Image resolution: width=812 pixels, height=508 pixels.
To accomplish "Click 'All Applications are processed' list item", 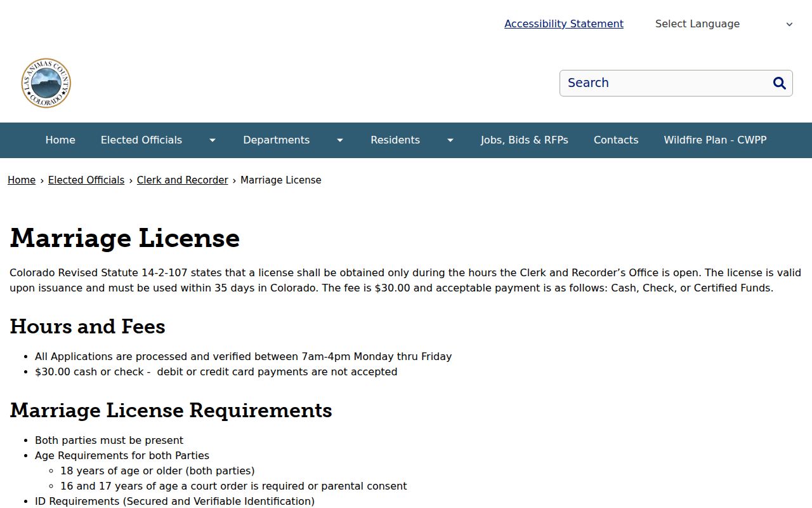I will [244, 357].
